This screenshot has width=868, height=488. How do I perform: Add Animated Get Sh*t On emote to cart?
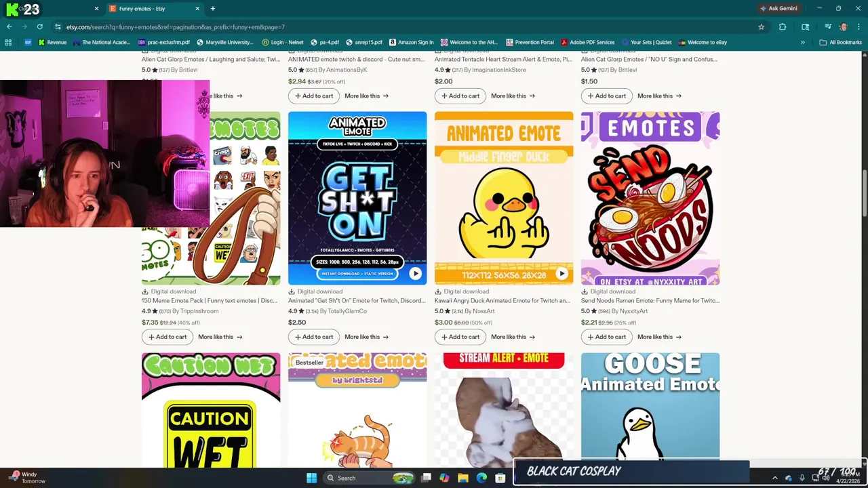click(x=313, y=337)
